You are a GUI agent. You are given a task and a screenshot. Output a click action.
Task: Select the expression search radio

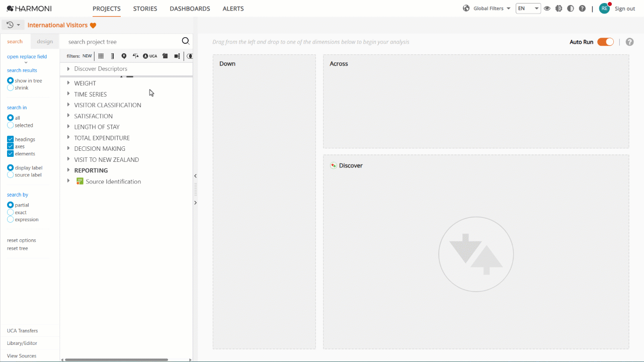click(x=11, y=220)
